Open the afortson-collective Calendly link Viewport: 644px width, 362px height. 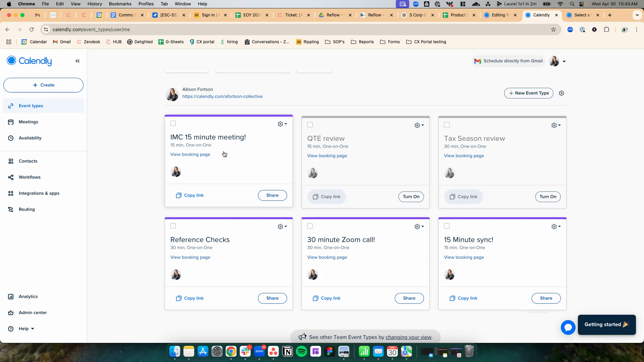pyautogui.click(x=222, y=97)
